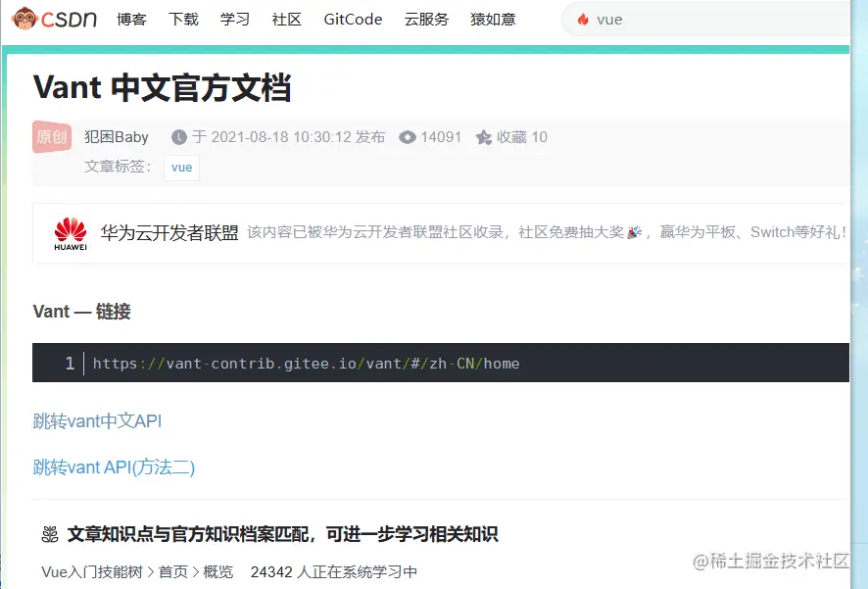Open the 猿如意 menu item

pyautogui.click(x=493, y=20)
